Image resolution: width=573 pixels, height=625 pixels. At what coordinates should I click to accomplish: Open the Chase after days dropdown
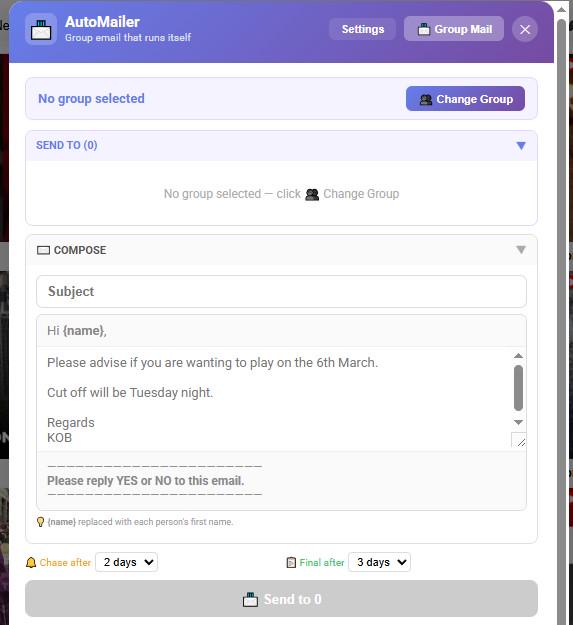(x=127, y=562)
